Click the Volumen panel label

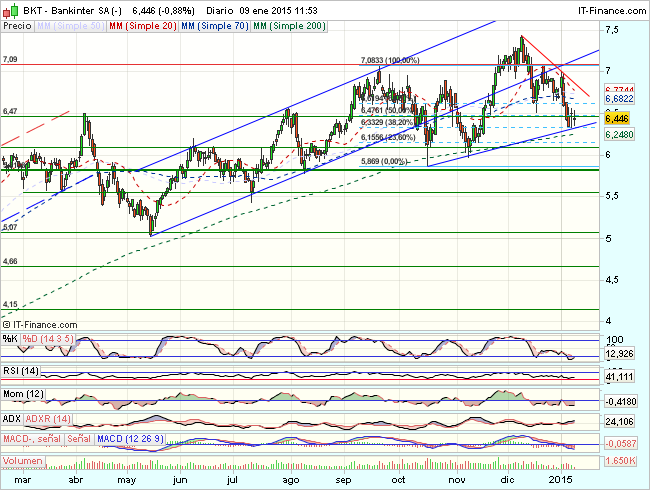click(x=23, y=462)
